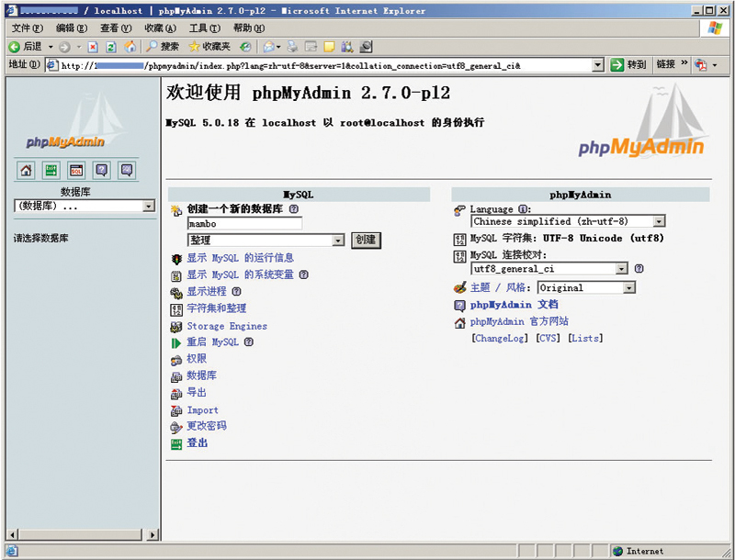The height and width of the screenshot is (560, 735).
Task: Open the 查看(V) menu
Action: point(116,28)
